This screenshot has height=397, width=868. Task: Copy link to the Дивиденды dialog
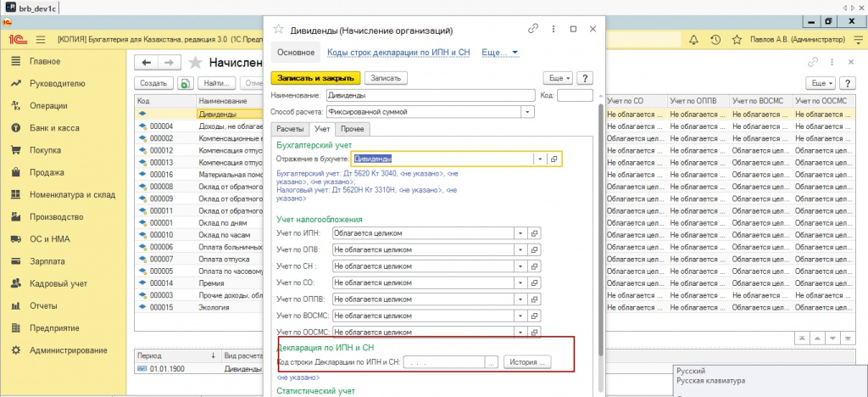point(533,29)
